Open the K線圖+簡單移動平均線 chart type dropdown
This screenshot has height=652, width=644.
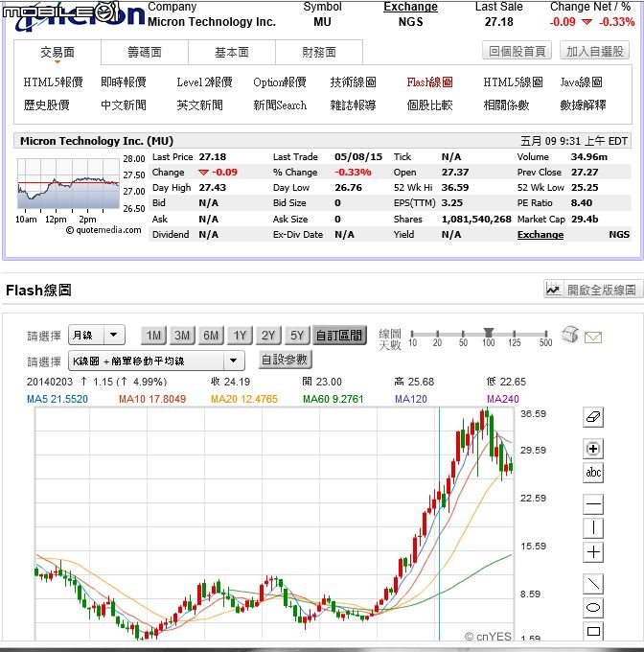pyautogui.click(x=156, y=361)
